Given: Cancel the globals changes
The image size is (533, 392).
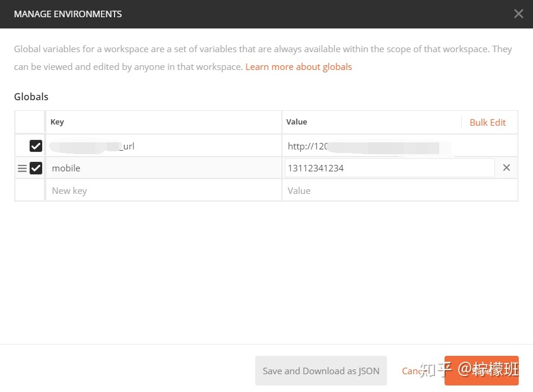Looking at the screenshot, I should (415, 371).
